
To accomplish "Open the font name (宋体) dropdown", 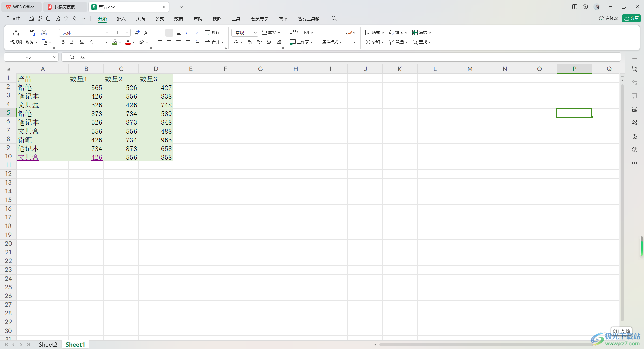I will (x=107, y=33).
